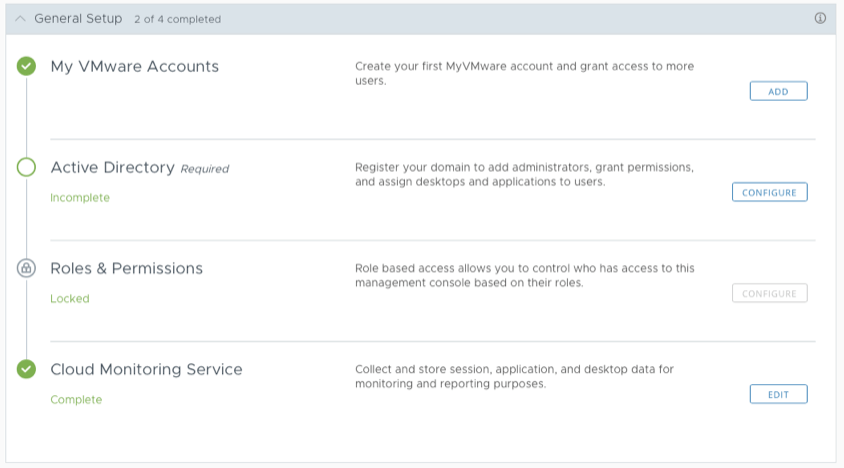The height and width of the screenshot is (468, 844).
Task: Click the Complete status under Cloud Monitoring Service
Action: pyautogui.click(x=76, y=400)
